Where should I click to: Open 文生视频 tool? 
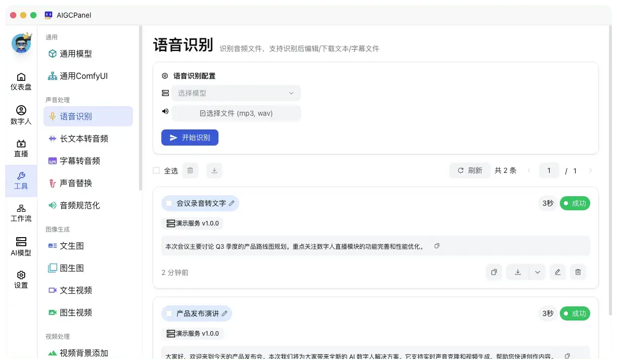(x=88, y=290)
